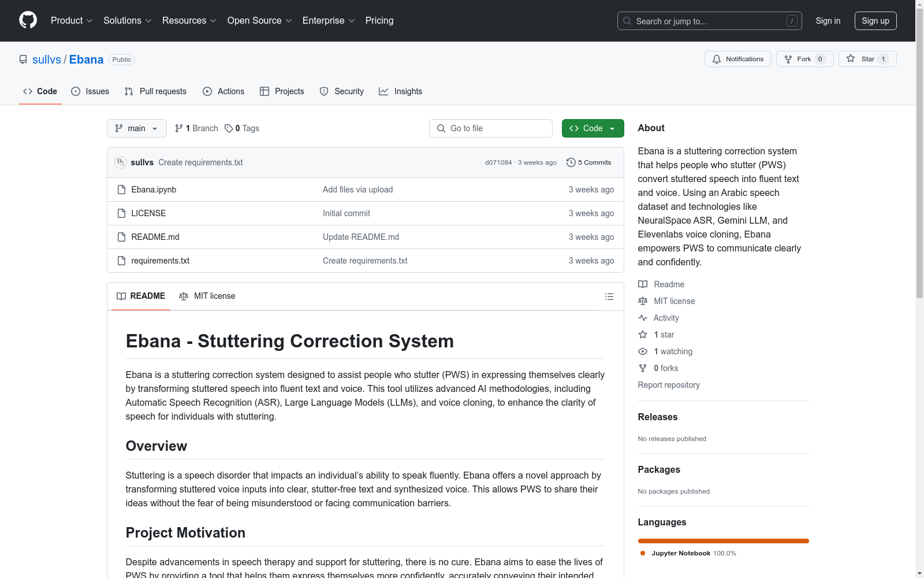924x578 pixels.
Task: Open the 'Initial commit' message link
Action: (346, 213)
